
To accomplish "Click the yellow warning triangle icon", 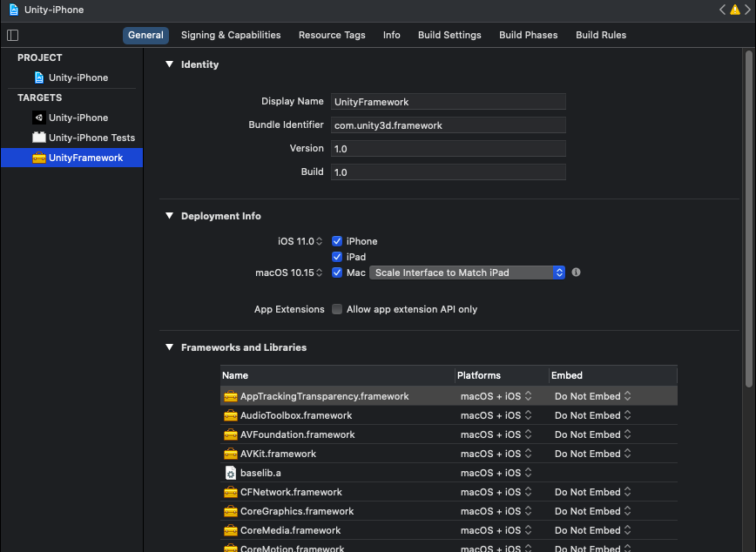I will tap(735, 10).
